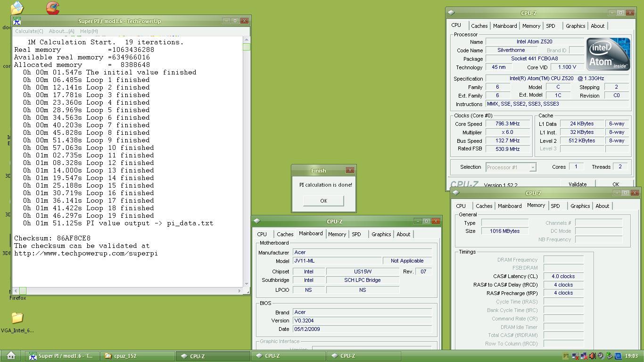The width and height of the screenshot is (644, 362).
Task: Click the Checksum: 86AF8CE8 line
Action: click(52, 238)
